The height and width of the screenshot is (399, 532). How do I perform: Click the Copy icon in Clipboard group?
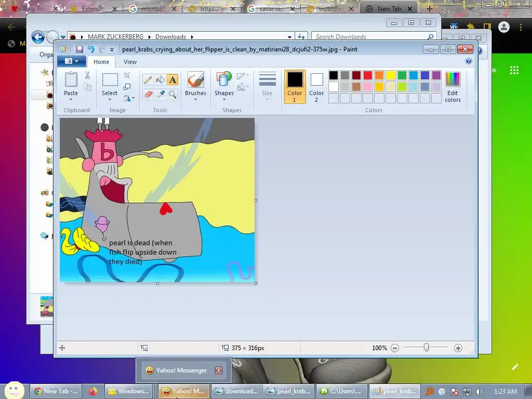click(87, 87)
